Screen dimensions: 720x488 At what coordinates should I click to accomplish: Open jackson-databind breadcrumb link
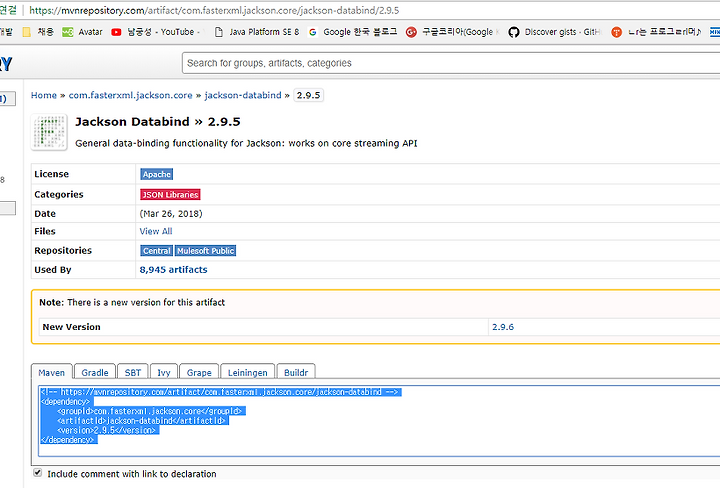point(243,95)
